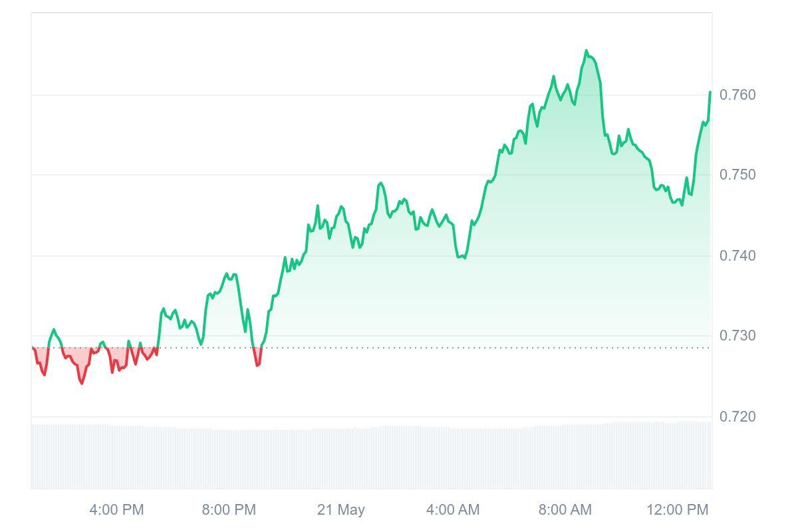Click the 0.720 price axis label
Screen dimensions: 798x532
[737, 416]
